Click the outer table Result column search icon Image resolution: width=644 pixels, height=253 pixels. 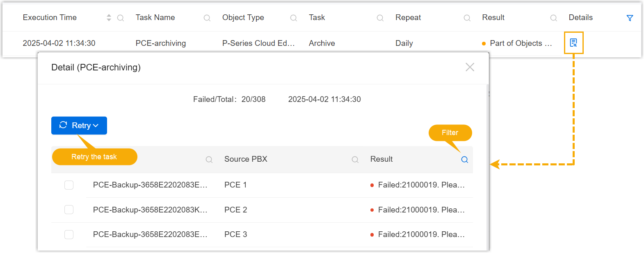coord(553,18)
